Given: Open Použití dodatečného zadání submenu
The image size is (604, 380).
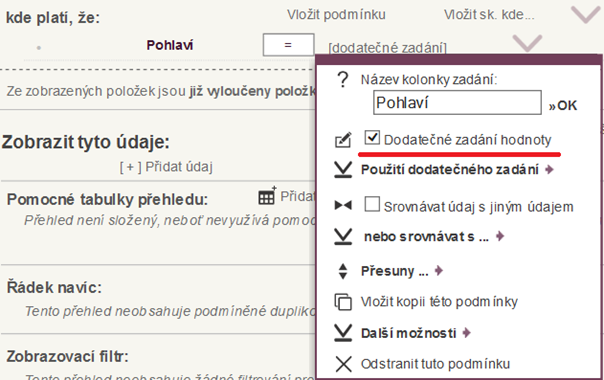Looking at the screenshot, I should click(x=457, y=170).
